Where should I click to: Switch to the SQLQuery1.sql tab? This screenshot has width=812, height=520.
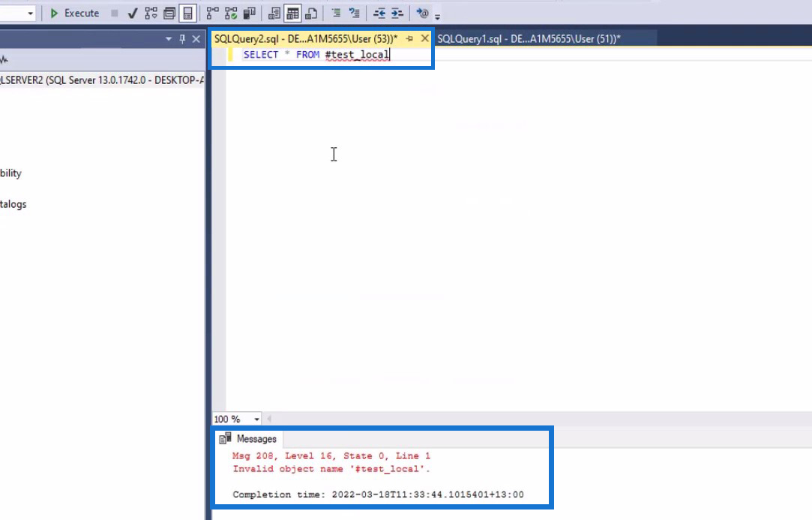coord(529,39)
